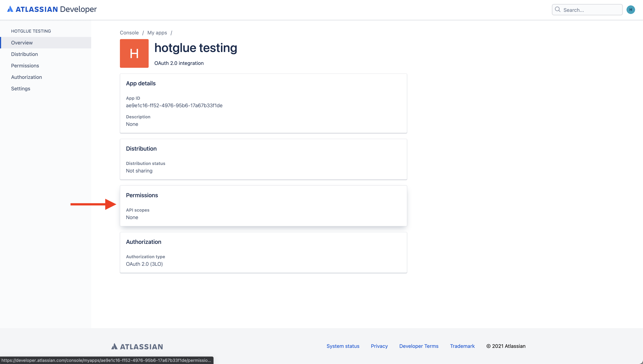Click the Console breadcrumb link
Screen dimensions: 643x364
pyautogui.click(x=129, y=32)
